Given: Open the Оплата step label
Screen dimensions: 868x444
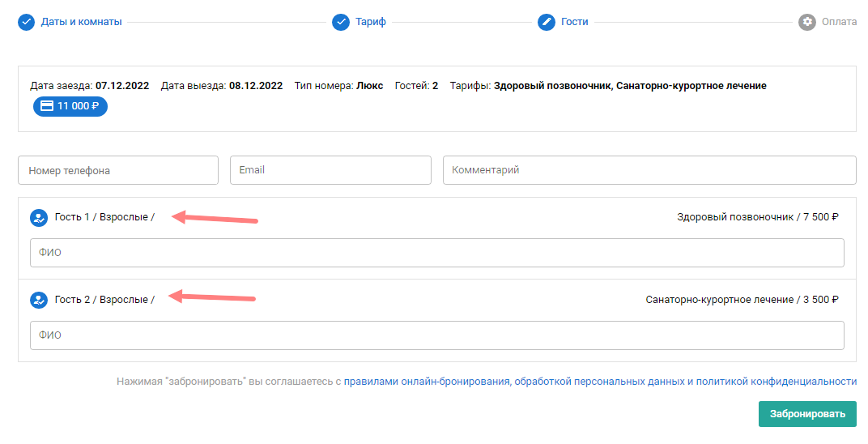Looking at the screenshot, I should 839,22.
